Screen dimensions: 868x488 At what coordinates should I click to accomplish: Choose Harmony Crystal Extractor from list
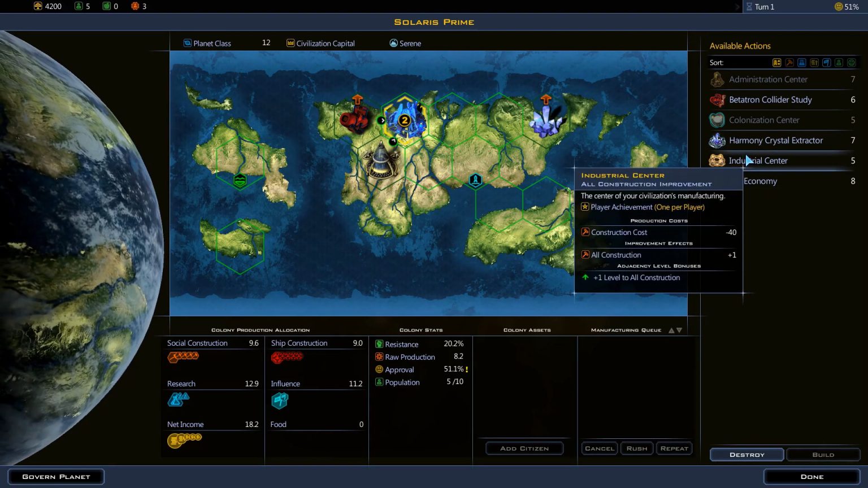pos(783,141)
